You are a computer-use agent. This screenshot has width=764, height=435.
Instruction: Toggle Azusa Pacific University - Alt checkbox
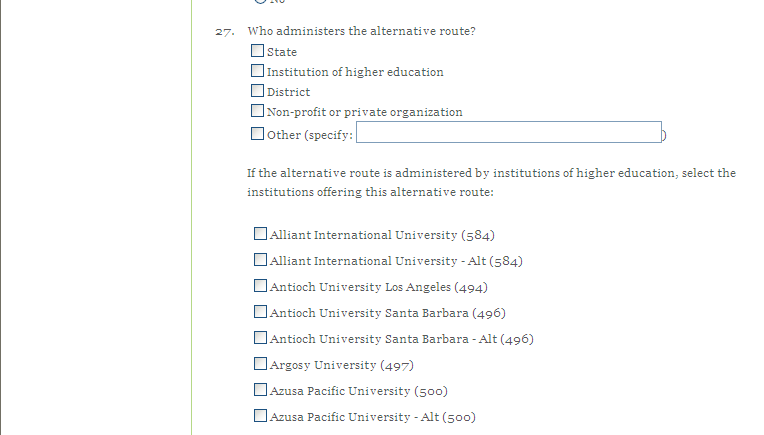click(x=261, y=416)
